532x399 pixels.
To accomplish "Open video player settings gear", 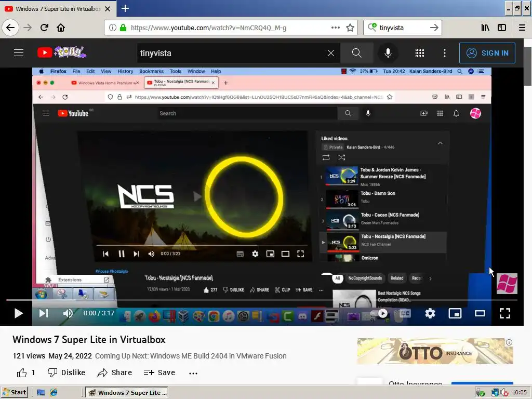I will point(430,313).
